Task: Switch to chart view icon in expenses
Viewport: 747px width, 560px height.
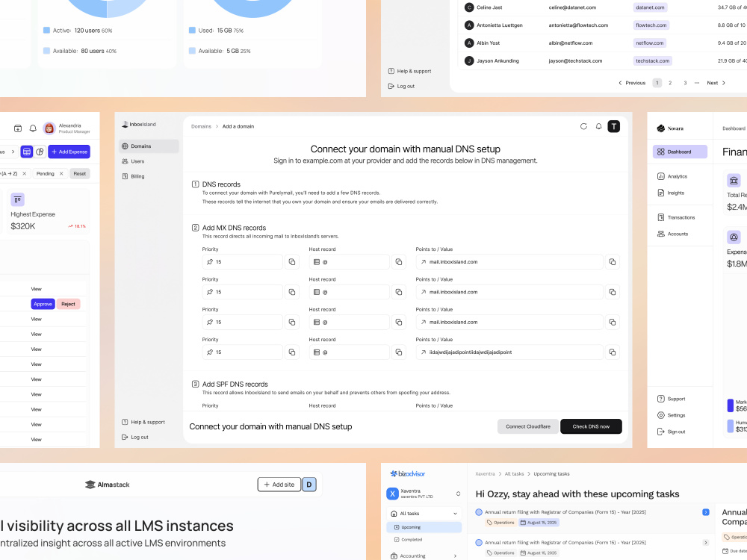Action: pyautogui.click(x=40, y=152)
